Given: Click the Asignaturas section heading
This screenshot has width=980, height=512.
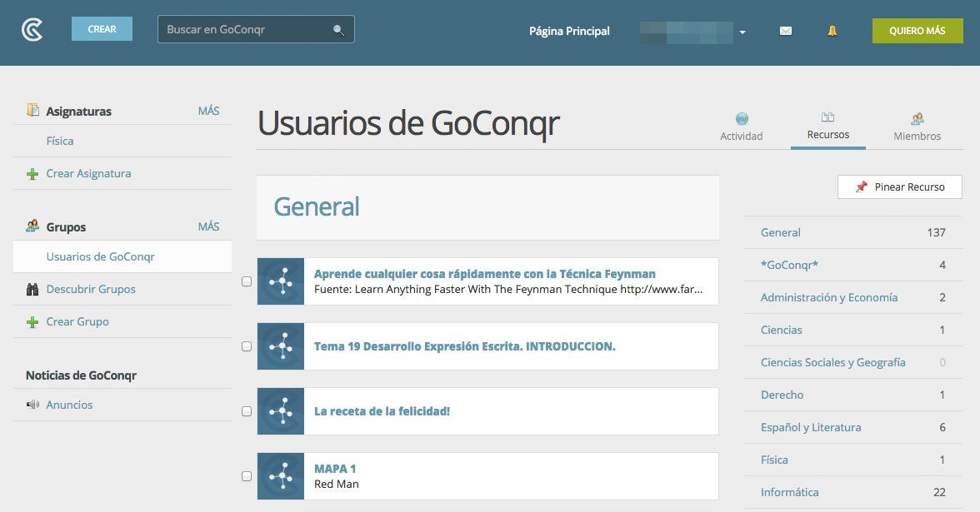Looking at the screenshot, I should point(78,112).
